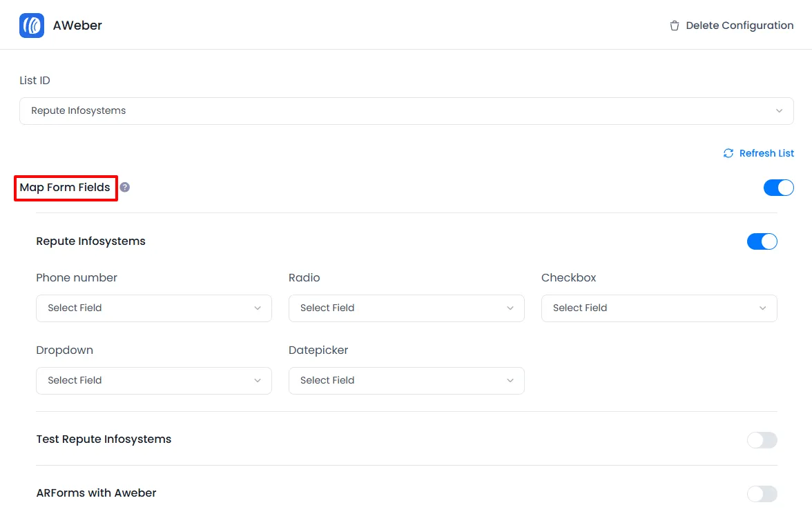Open the Phone number field dropdown
Screen dimensions: 812x516
click(x=153, y=308)
